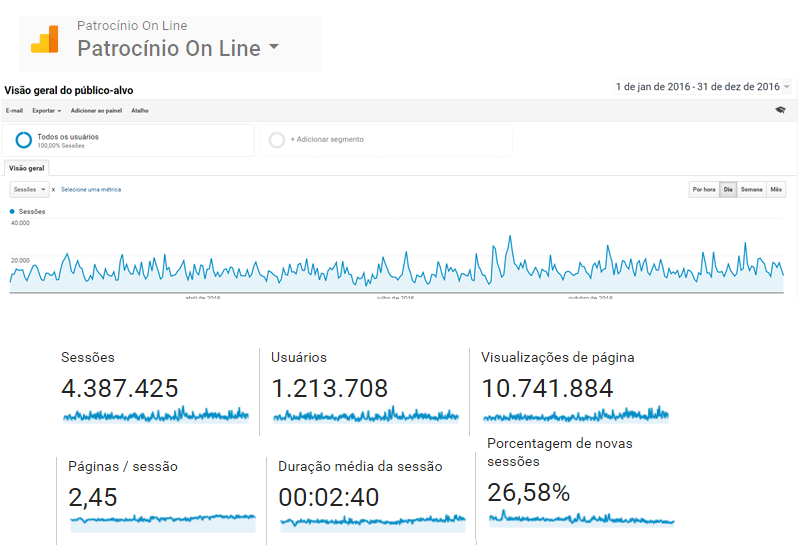Image resolution: width=800 pixels, height=553 pixels.
Task: Click the Páginas / sessão sparkline
Action: [x=163, y=523]
